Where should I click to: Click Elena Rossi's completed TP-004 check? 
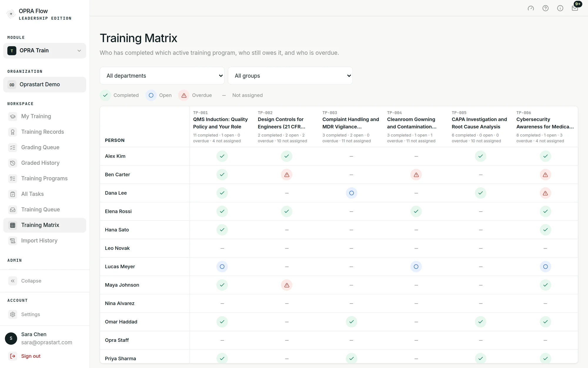(x=416, y=211)
